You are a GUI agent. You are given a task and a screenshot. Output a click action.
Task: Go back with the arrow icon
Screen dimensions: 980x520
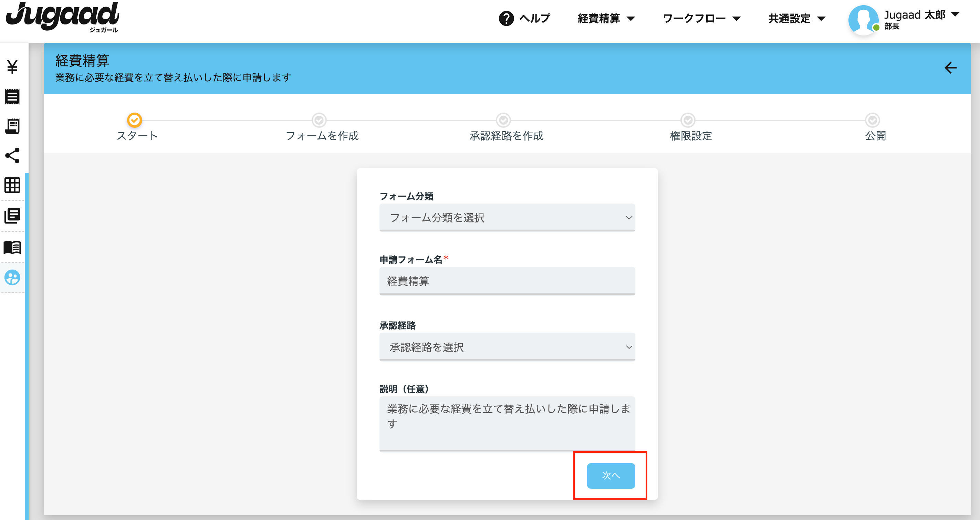(950, 68)
